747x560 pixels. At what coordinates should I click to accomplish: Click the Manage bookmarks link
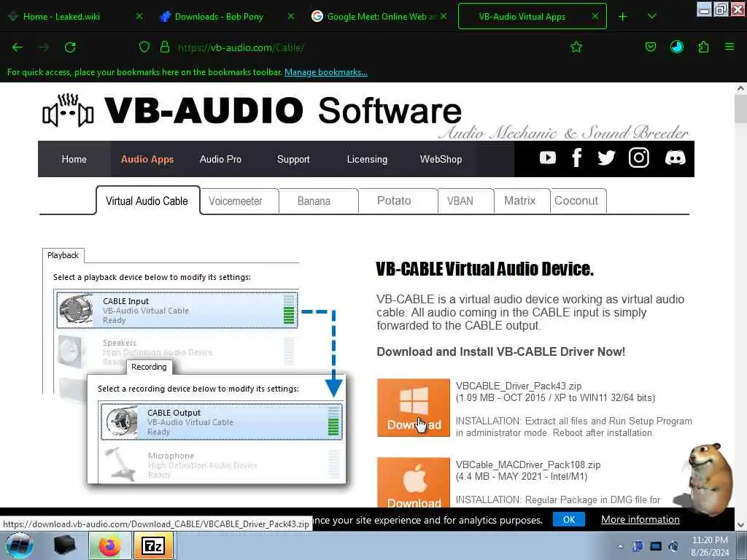click(326, 72)
